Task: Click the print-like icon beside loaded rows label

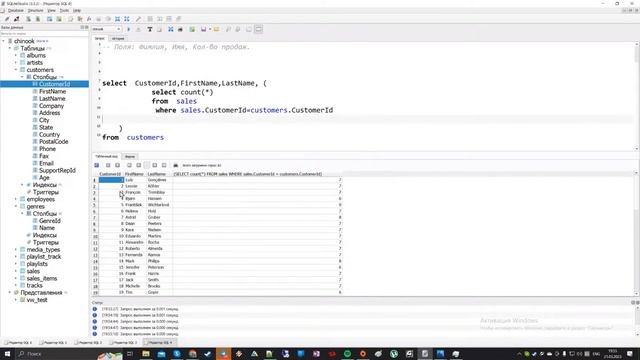Action: coord(176,165)
